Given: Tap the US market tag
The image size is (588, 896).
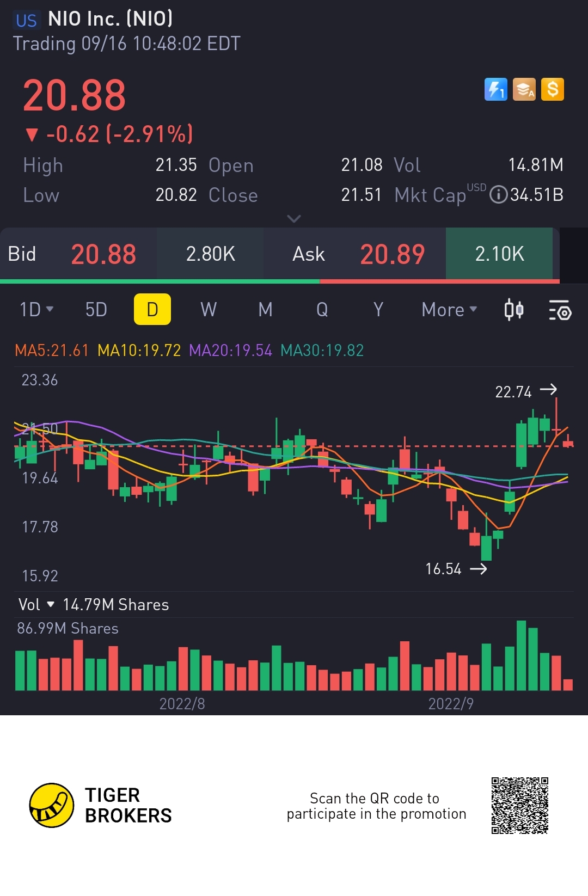Looking at the screenshot, I should (26, 20).
